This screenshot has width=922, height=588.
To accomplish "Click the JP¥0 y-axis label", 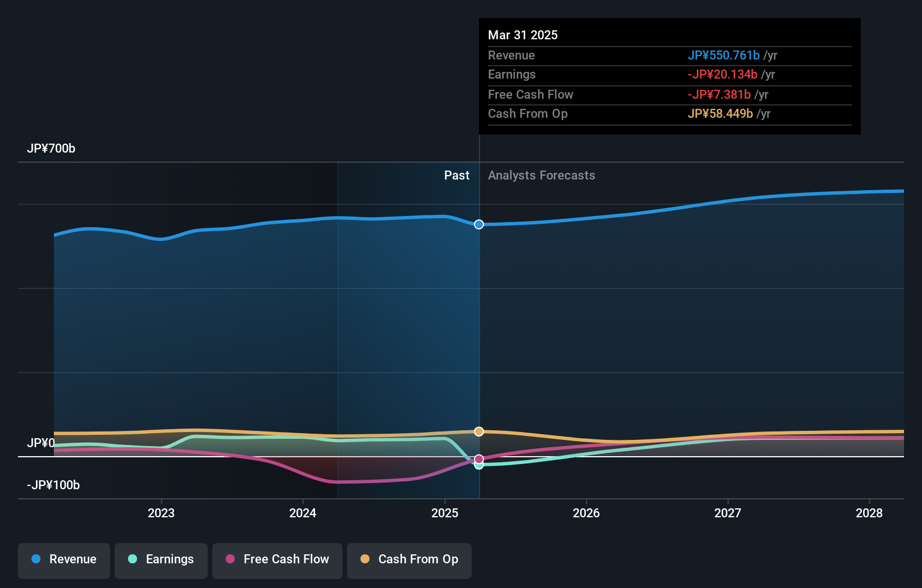I will [x=41, y=443].
